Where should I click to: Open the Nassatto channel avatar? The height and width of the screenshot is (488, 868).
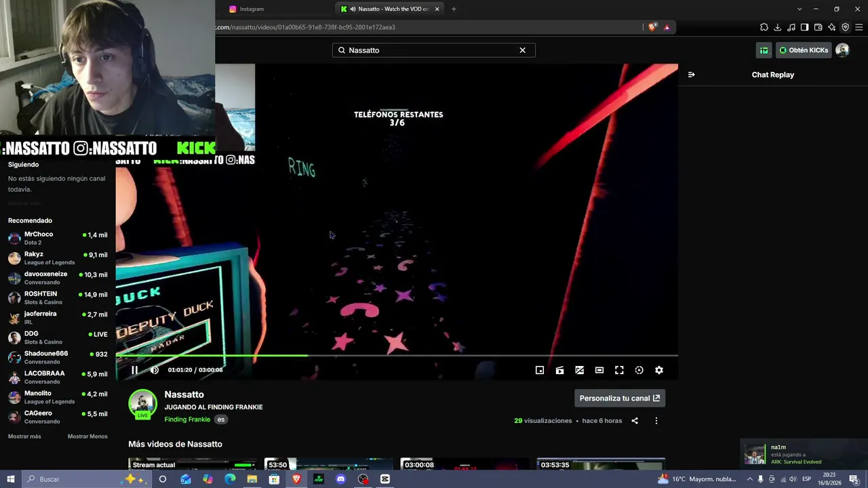coord(142,404)
